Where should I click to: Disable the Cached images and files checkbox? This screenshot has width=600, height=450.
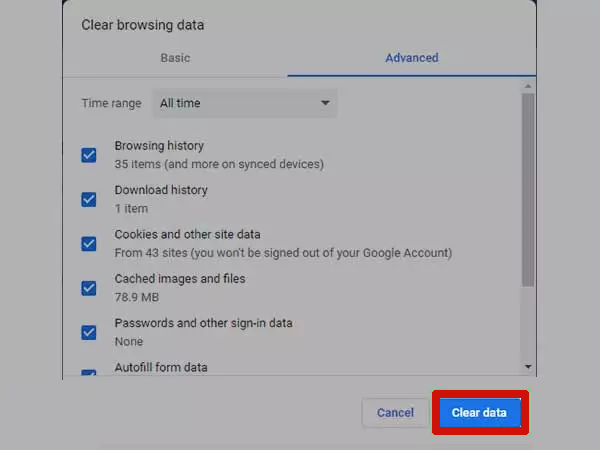coord(89,288)
